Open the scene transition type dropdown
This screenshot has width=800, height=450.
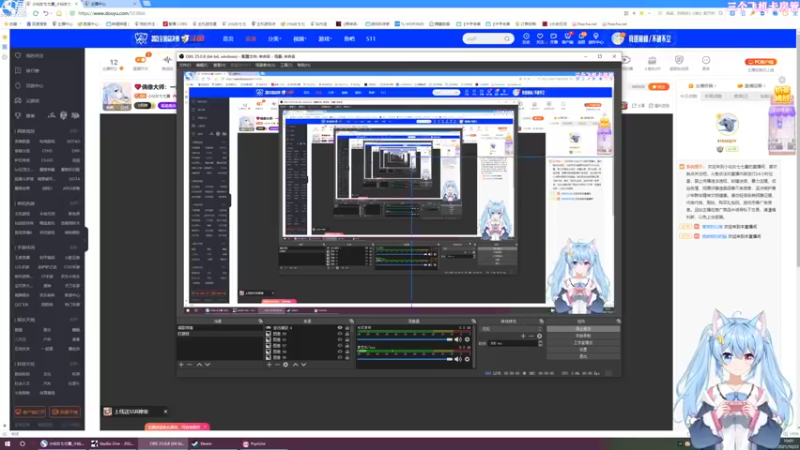click(511, 329)
